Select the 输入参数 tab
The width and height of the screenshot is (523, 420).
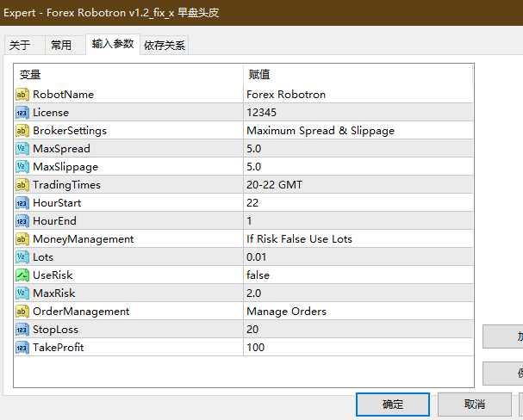[113, 44]
